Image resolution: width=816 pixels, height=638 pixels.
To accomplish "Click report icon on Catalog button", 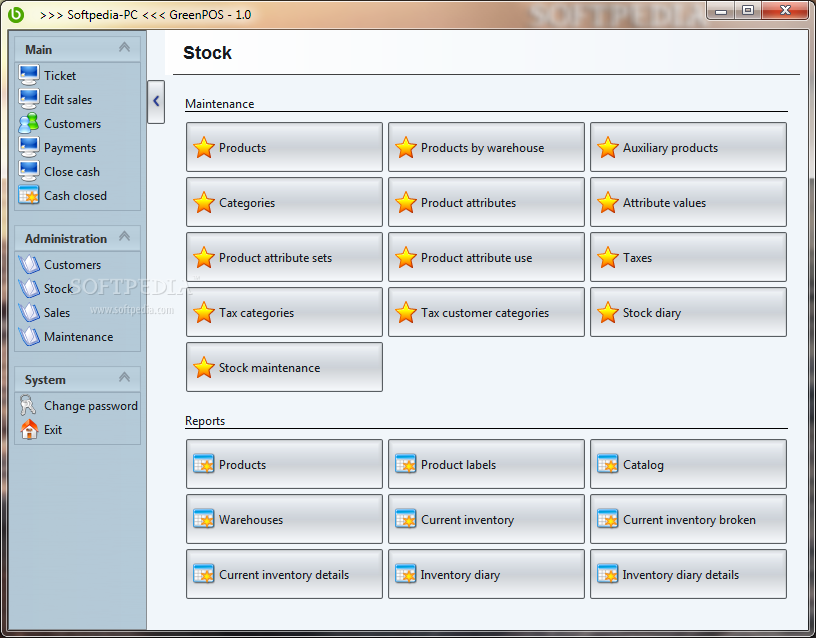I will (607, 464).
